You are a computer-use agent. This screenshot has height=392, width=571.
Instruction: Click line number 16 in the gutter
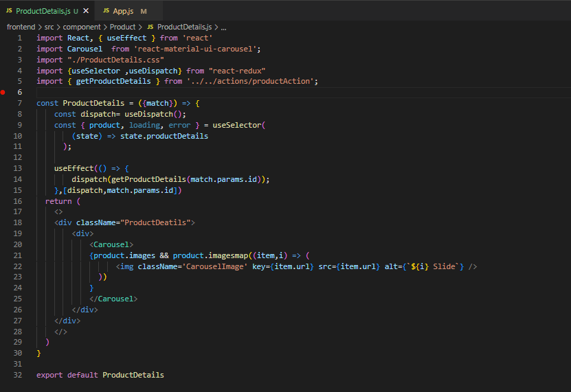point(17,201)
